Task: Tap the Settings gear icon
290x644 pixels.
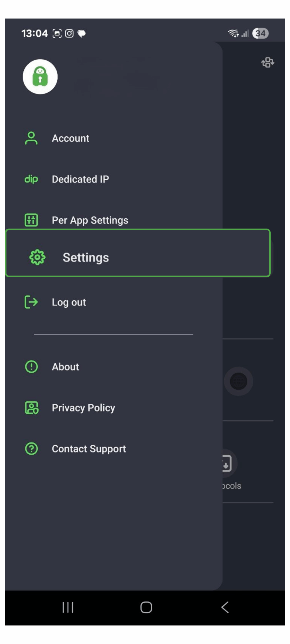Action: click(x=37, y=257)
